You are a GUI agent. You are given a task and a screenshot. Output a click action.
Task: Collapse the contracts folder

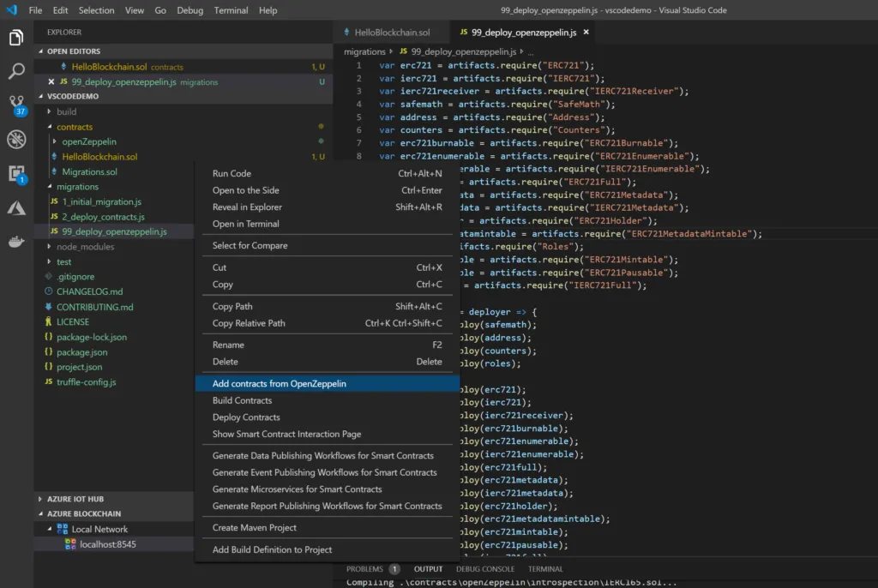[49, 127]
